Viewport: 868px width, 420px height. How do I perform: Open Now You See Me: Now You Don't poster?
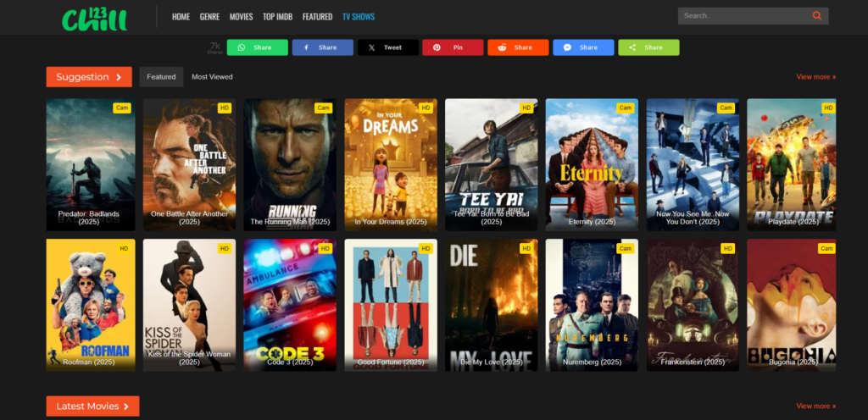pos(693,164)
